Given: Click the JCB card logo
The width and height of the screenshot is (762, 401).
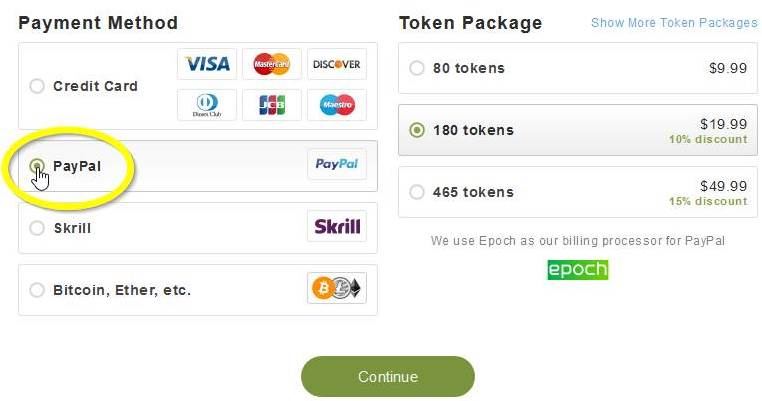Looking at the screenshot, I should [x=272, y=105].
